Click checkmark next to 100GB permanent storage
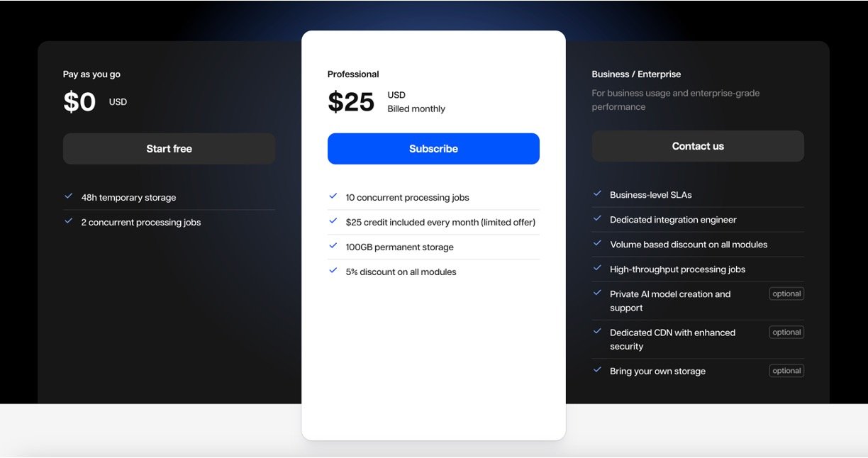868x458 pixels. (x=333, y=246)
